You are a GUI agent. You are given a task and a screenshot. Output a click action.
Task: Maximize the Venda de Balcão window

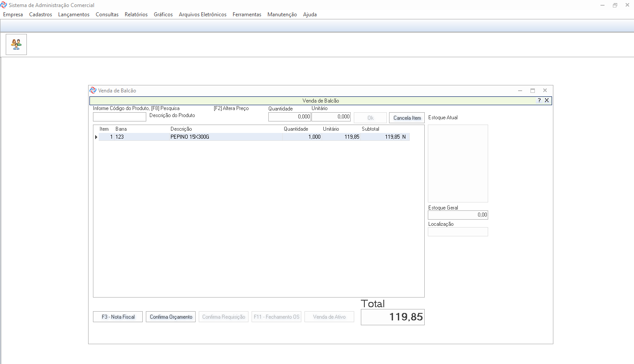coord(532,90)
